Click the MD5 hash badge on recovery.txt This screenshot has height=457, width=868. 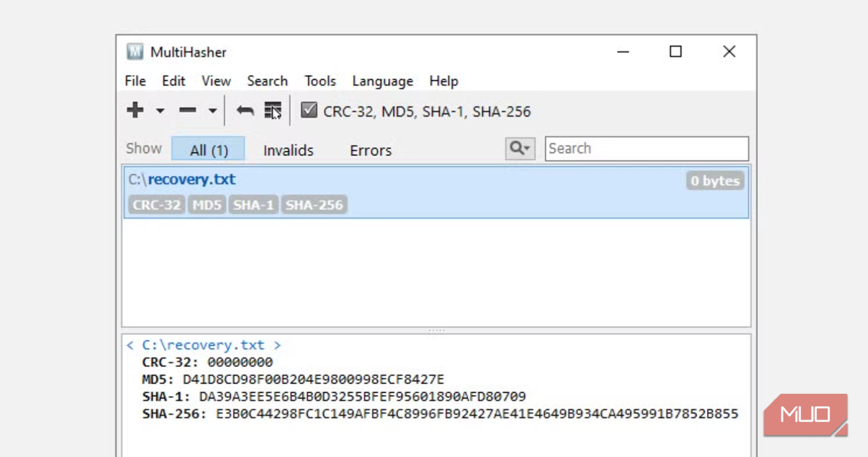point(207,205)
